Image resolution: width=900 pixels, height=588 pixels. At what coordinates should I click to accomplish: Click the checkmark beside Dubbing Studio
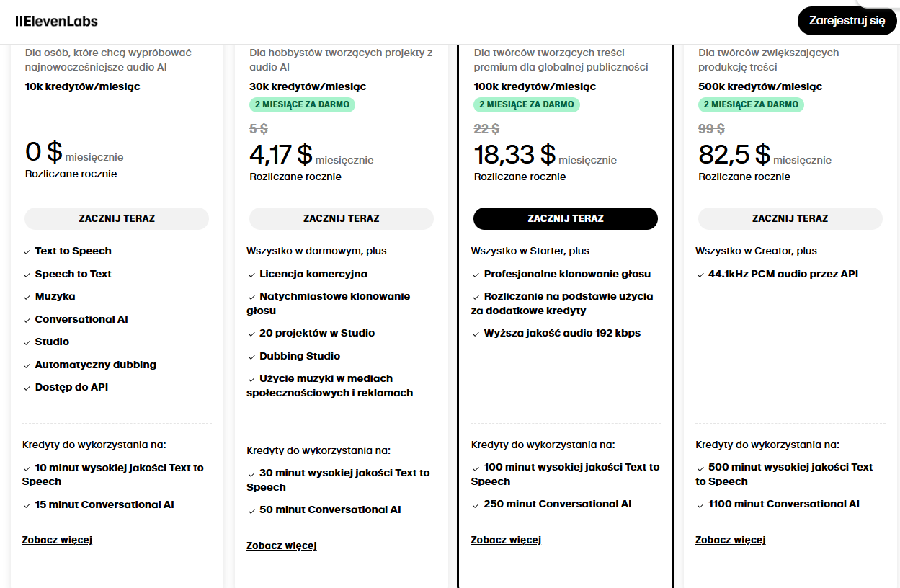click(252, 357)
